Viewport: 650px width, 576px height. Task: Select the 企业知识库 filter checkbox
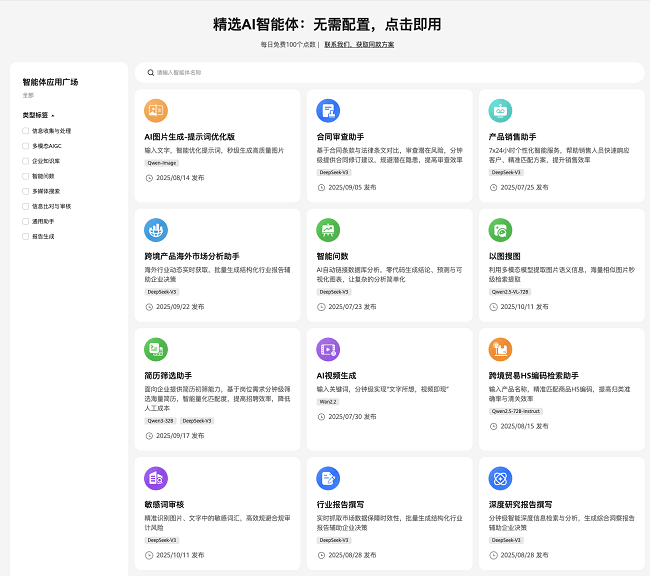tap(26, 160)
